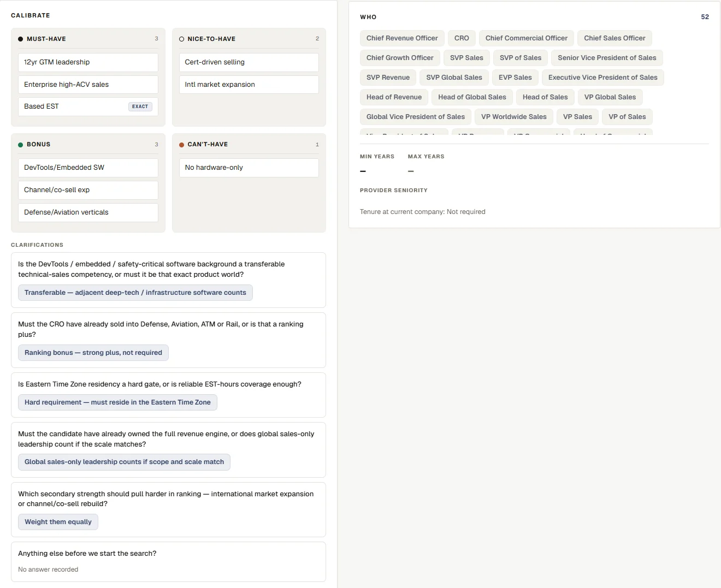Open the Defense/Aviation verticals criterion
The height and width of the screenshot is (588, 721).
point(88,212)
